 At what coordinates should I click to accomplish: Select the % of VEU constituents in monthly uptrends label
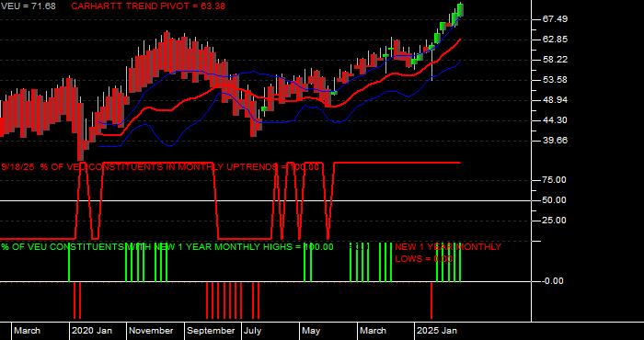tap(160, 167)
